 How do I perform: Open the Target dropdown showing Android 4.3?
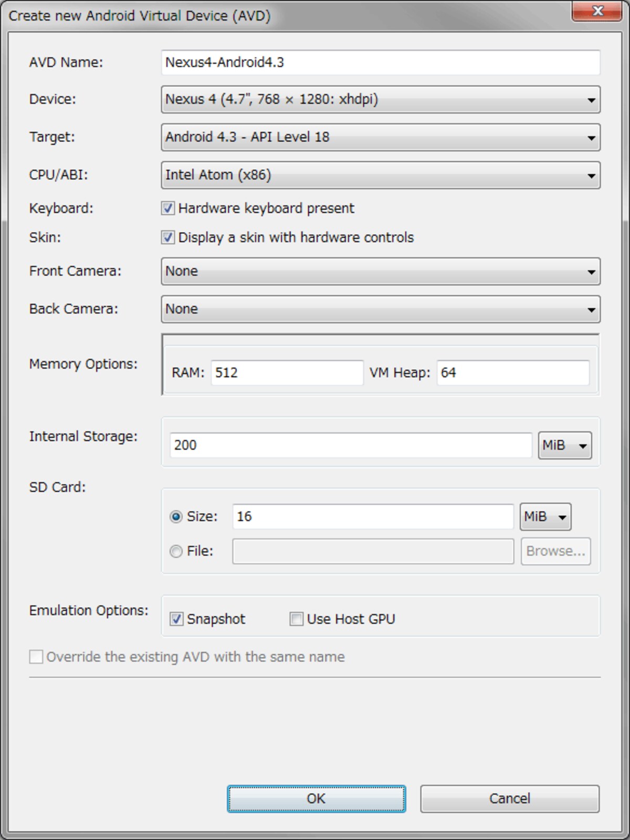(x=381, y=137)
